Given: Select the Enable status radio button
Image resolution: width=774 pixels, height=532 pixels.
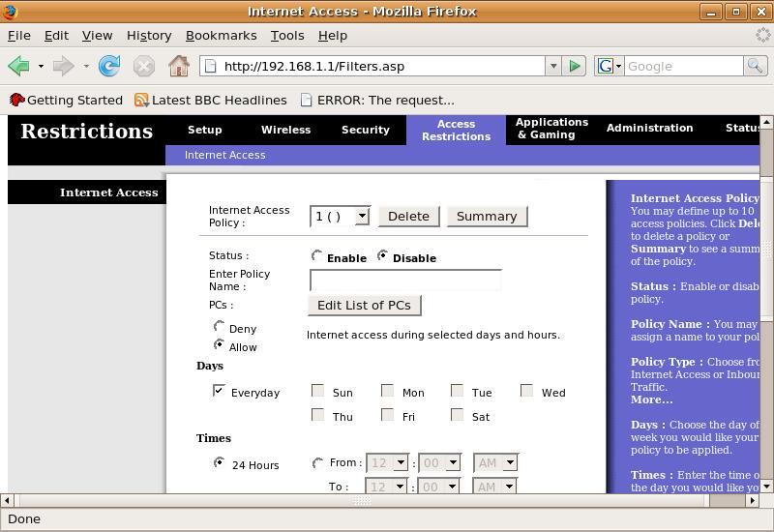Looking at the screenshot, I should pyautogui.click(x=316, y=256).
